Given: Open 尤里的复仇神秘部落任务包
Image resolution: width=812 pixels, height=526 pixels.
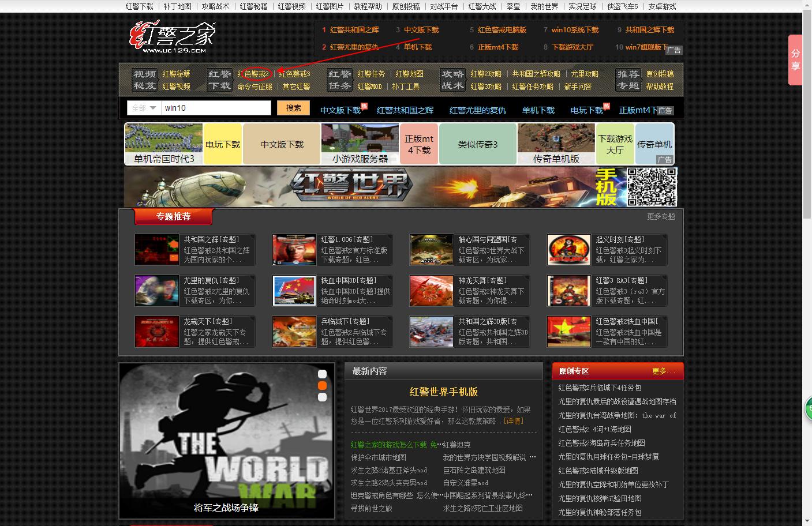Looking at the screenshot, I should point(600,512).
